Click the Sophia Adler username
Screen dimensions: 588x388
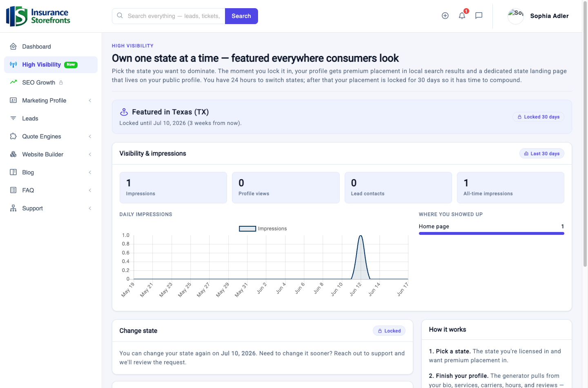549,16
